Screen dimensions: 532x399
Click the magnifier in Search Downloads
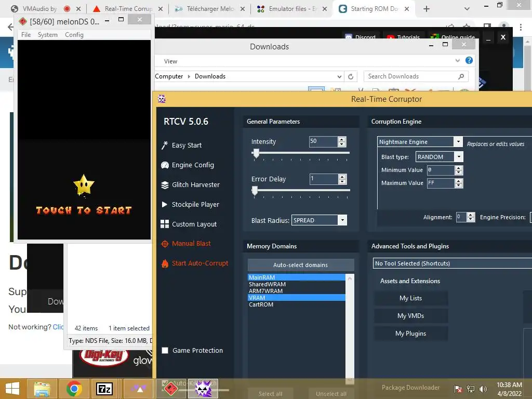pyautogui.click(x=461, y=76)
